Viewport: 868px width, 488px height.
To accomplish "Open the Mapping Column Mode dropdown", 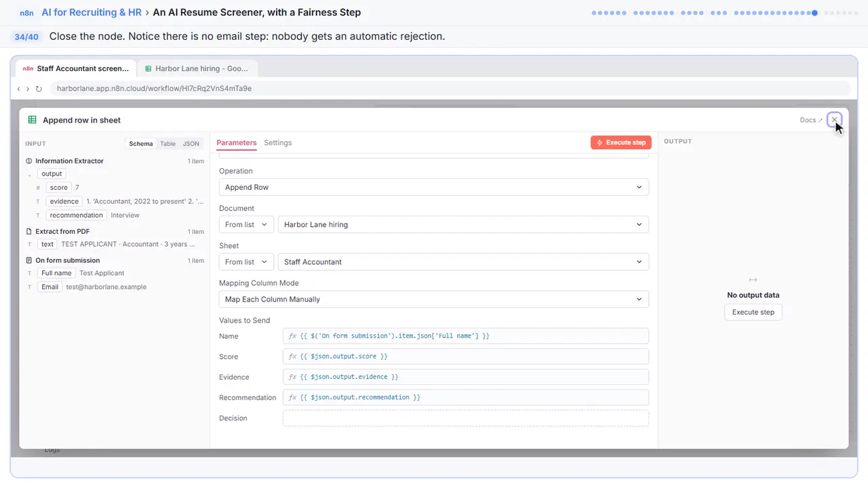I will tap(434, 299).
